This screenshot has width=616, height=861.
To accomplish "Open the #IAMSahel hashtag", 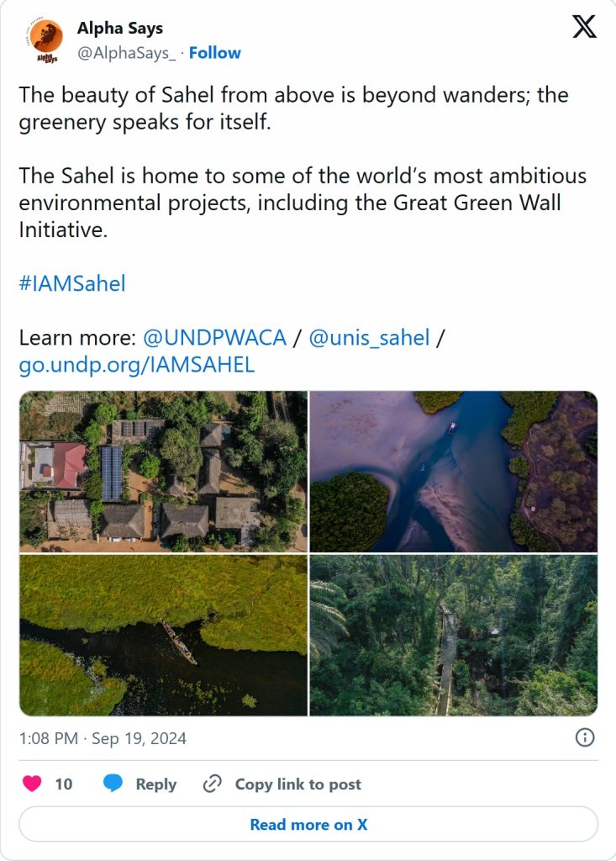I will click(x=72, y=283).
